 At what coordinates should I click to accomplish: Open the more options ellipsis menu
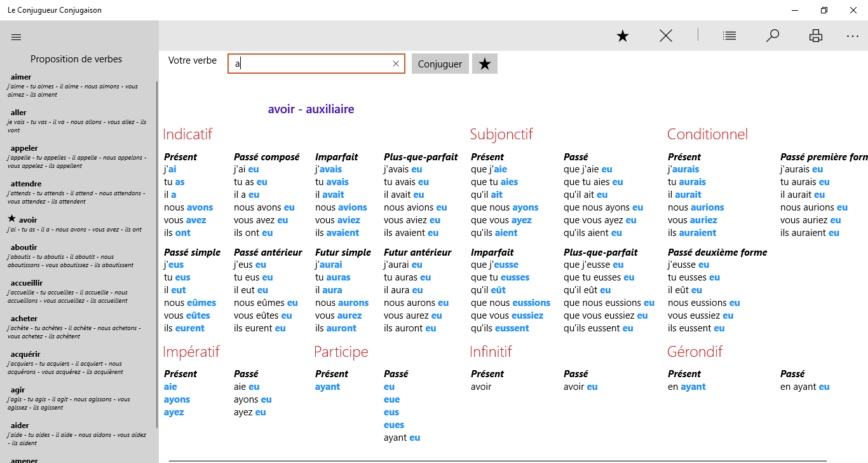853,36
